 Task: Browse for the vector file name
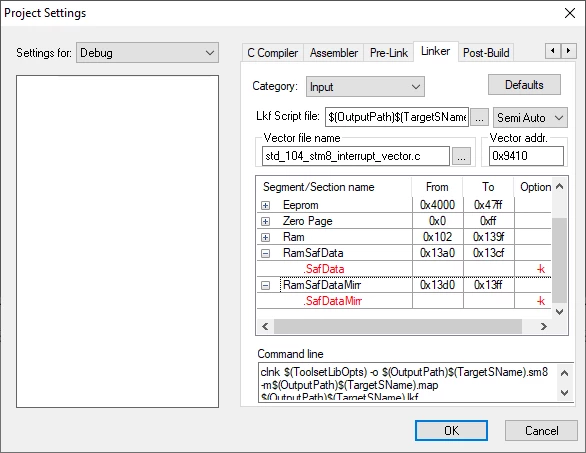(x=461, y=156)
